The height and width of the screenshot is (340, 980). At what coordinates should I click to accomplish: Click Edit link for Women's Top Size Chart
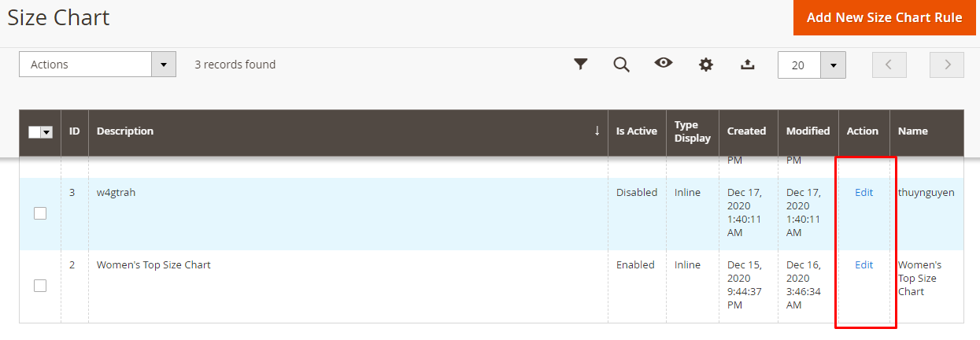pyautogui.click(x=864, y=265)
